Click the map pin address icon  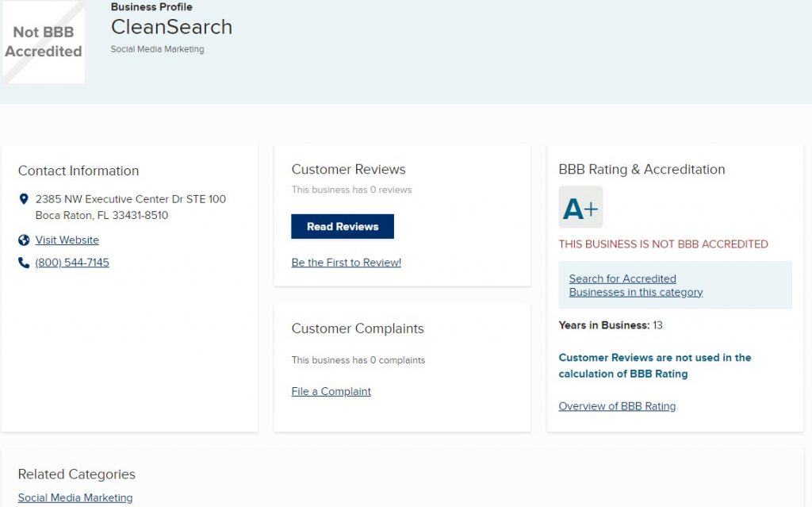pos(23,199)
